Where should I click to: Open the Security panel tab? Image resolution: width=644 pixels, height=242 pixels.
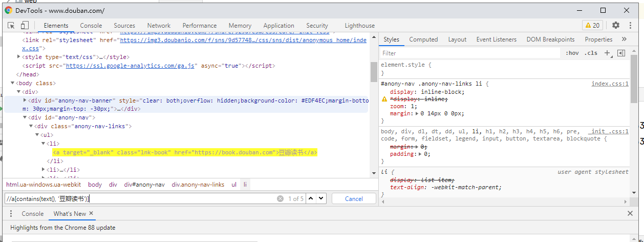(317, 25)
